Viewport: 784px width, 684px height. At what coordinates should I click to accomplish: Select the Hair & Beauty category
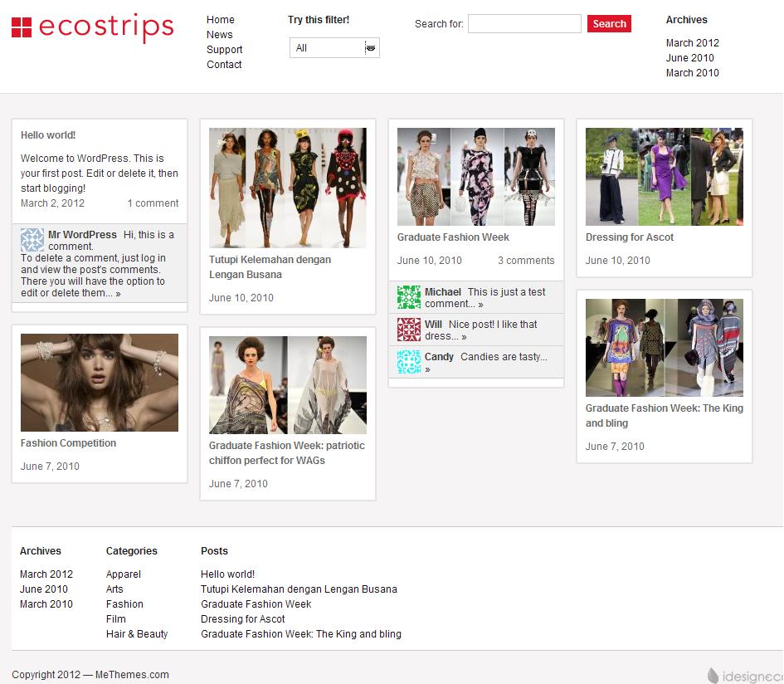pos(137,634)
